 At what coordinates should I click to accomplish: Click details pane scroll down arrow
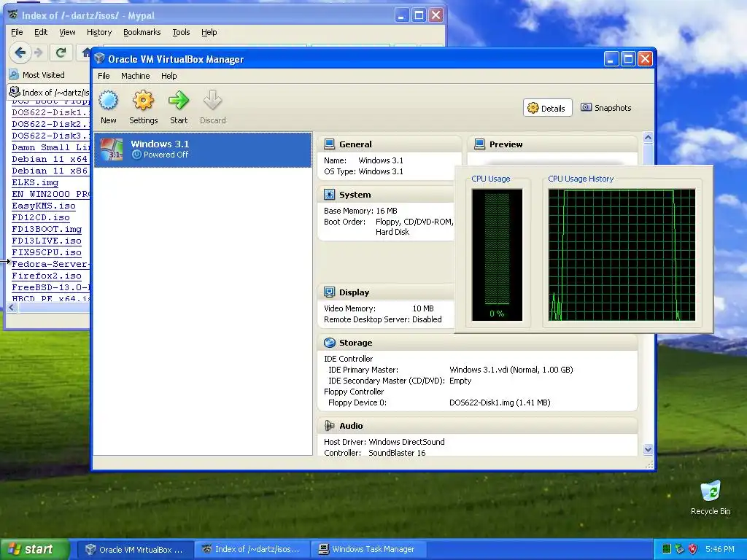click(x=648, y=449)
